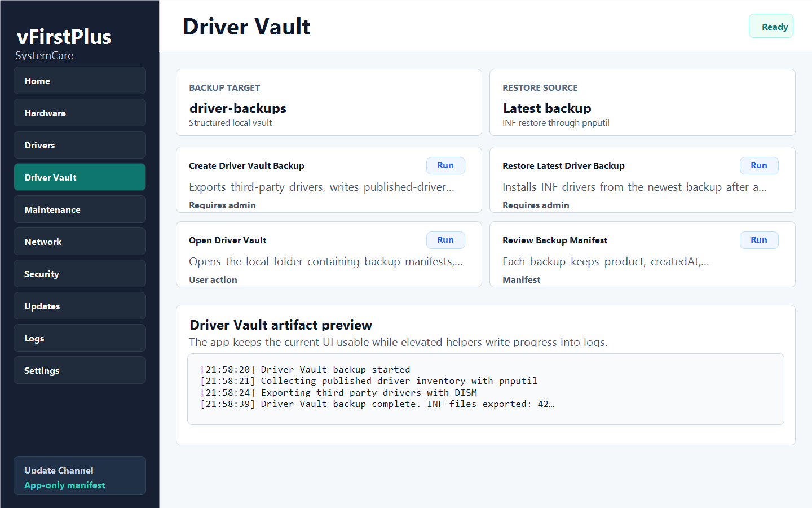Navigate to Updates
Screen dimensions: 812x508
click(x=80, y=306)
